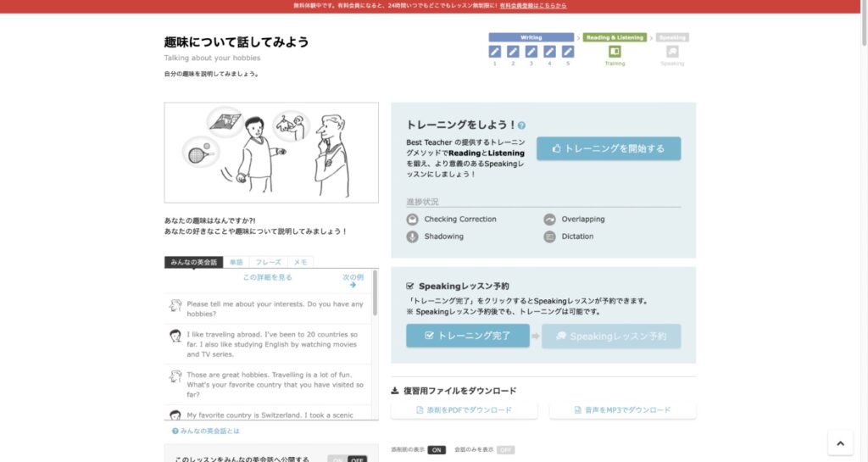Click the Checking Correction progress icon
868x462 pixels.
413,220
